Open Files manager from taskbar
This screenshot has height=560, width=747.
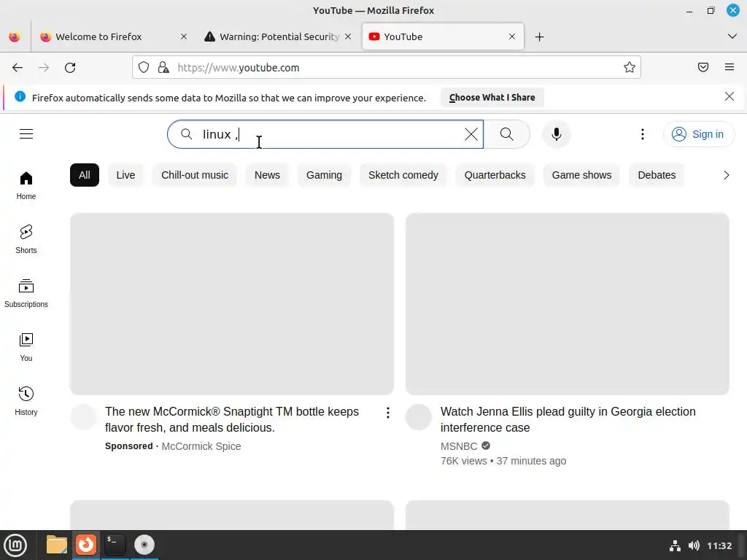pos(56,545)
